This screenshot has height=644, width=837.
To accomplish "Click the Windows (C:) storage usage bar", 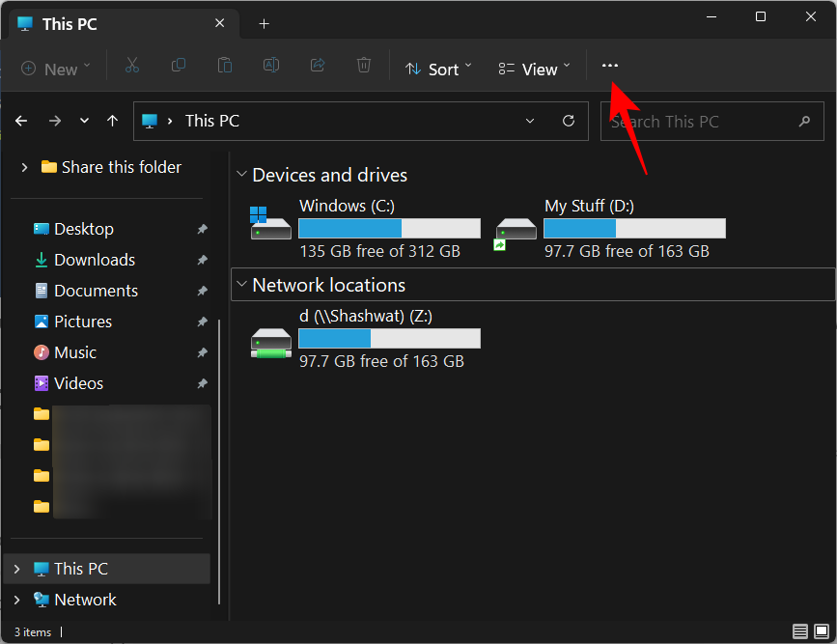I will point(387,228).
